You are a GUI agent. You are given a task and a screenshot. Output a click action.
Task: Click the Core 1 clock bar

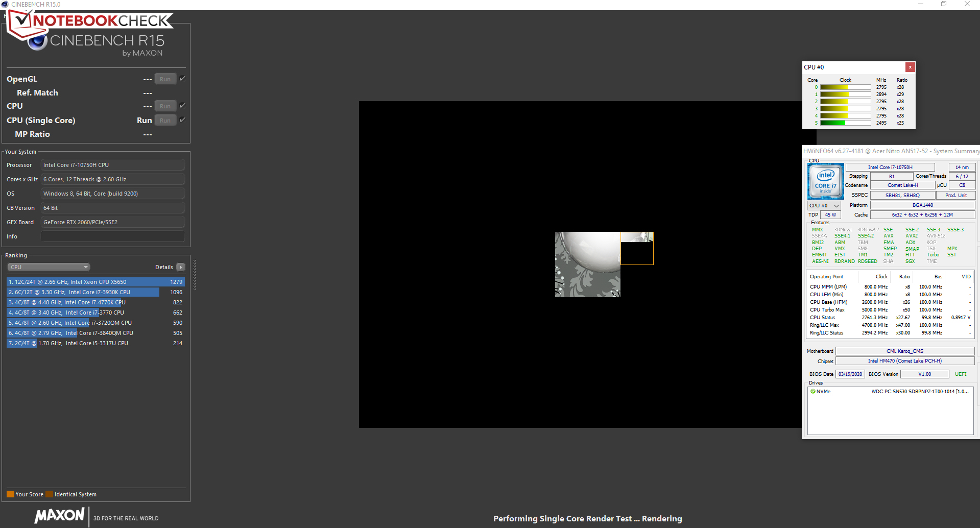[845, 94]
